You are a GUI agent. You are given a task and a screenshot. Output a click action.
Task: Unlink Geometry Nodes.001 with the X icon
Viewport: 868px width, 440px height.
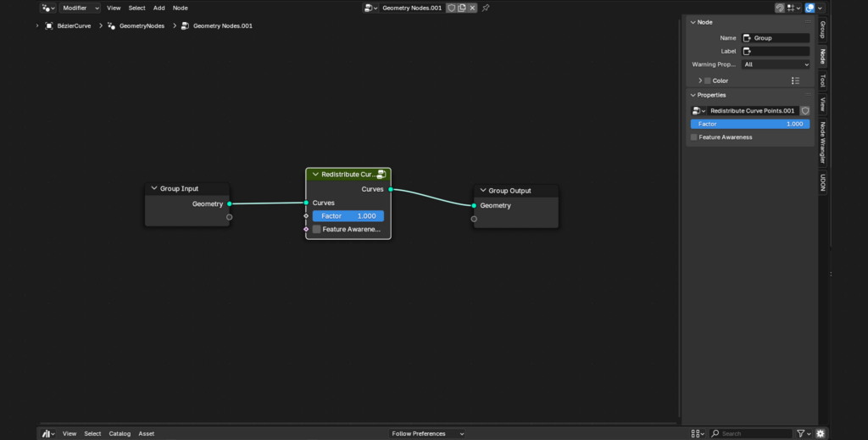coord(472,8)
